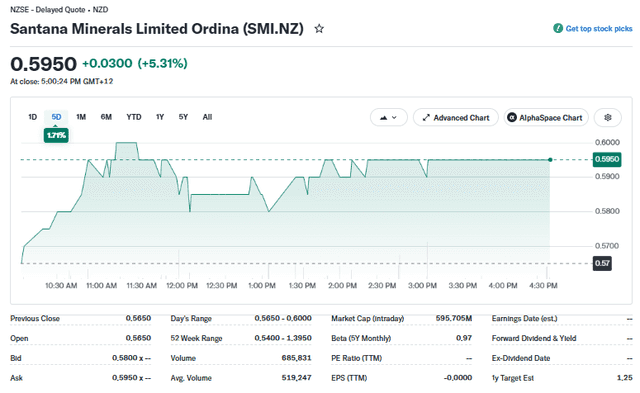Click the AlphaSpace logo icon
This screenshot has height=393, width=640.
click(511, 118)
